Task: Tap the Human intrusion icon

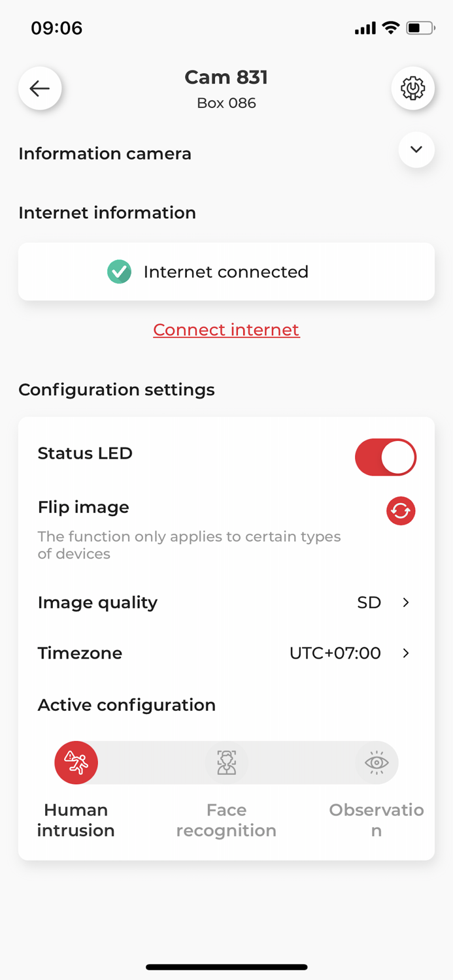Action: [76, 762]
